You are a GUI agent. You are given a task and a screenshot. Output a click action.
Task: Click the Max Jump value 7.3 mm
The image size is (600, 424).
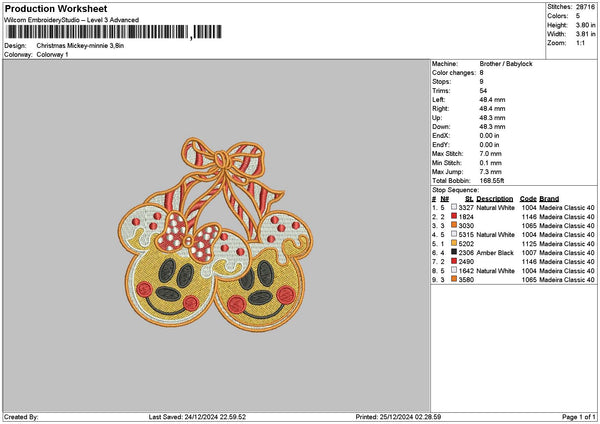[491, 172]
